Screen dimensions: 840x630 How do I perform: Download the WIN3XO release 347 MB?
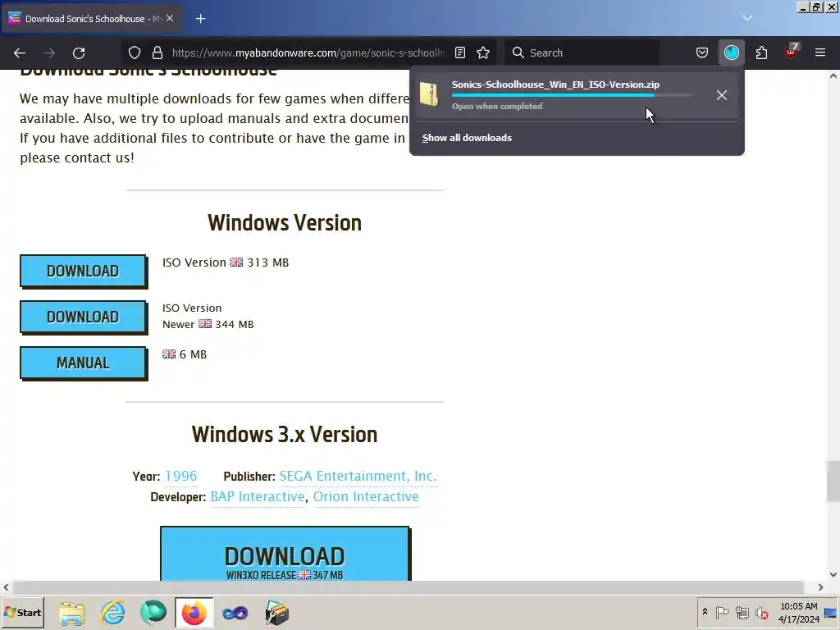point(285,554)
